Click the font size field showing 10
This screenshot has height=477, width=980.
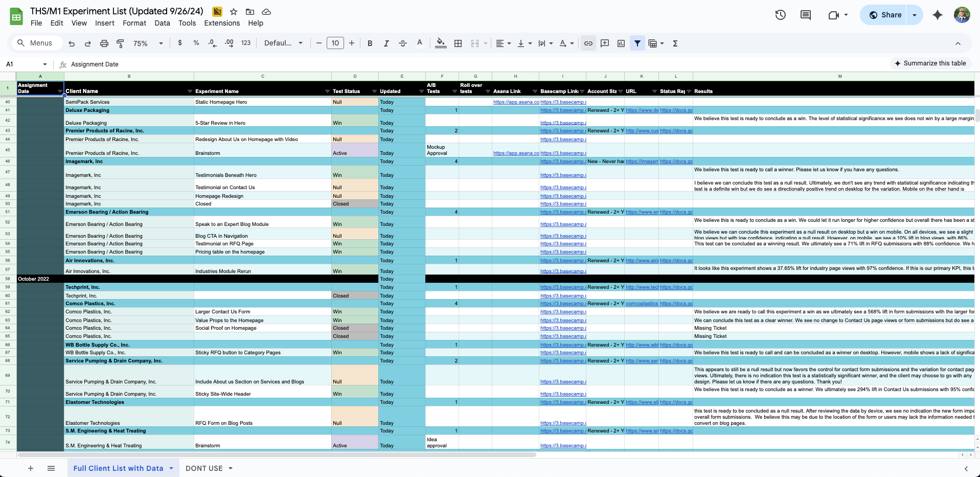coord(335,43)
